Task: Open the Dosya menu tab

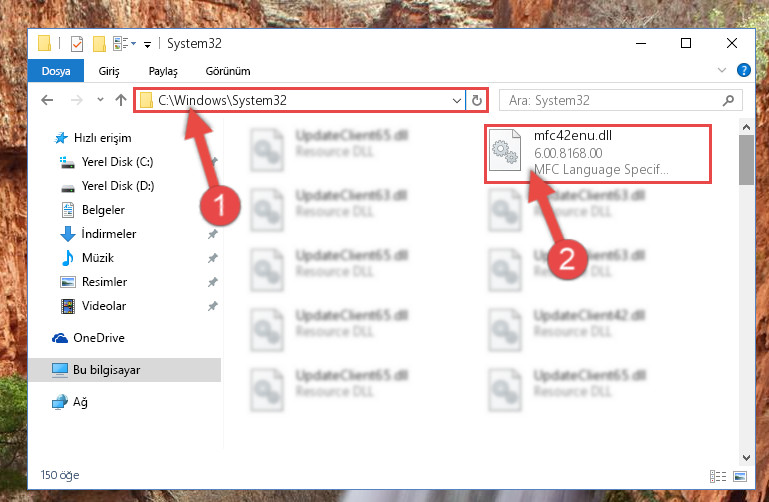Action: point(56,71)
